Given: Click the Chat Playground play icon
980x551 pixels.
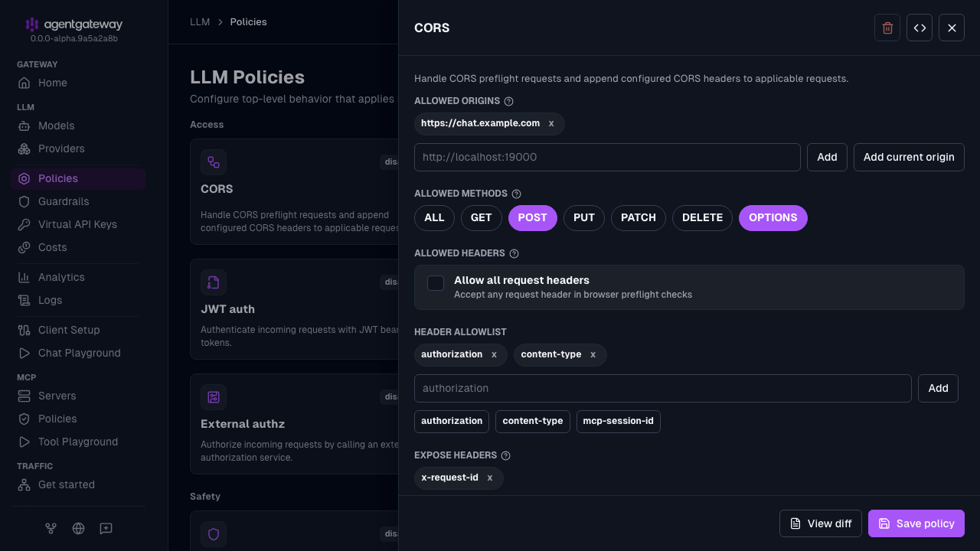Looking at the screenshot, I should 24,353.
